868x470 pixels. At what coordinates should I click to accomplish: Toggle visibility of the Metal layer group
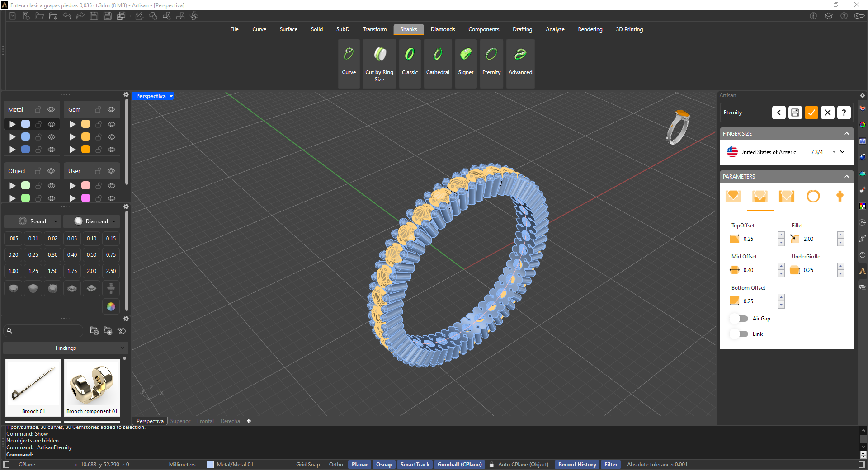click(x=51, y=109)
